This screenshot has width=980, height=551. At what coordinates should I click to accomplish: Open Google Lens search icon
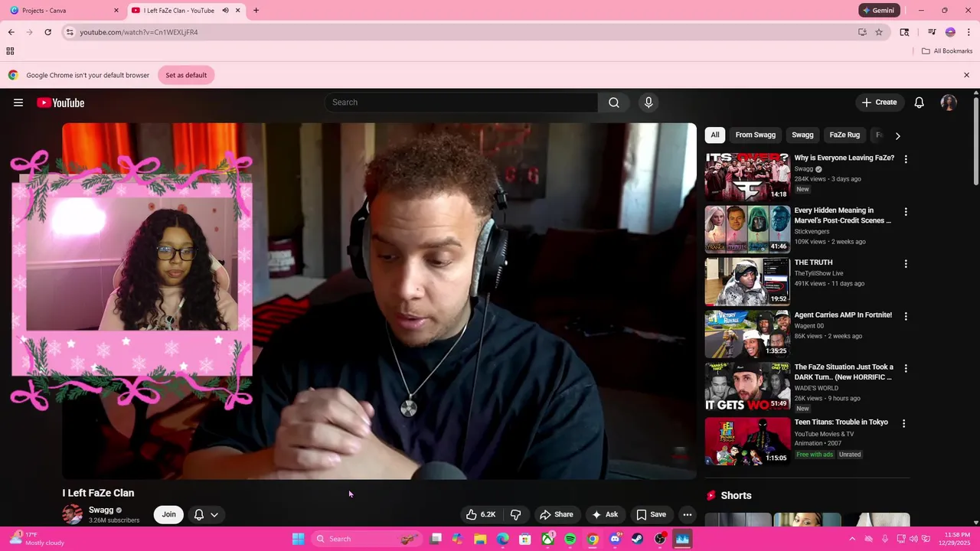click(x=904, y=32)
